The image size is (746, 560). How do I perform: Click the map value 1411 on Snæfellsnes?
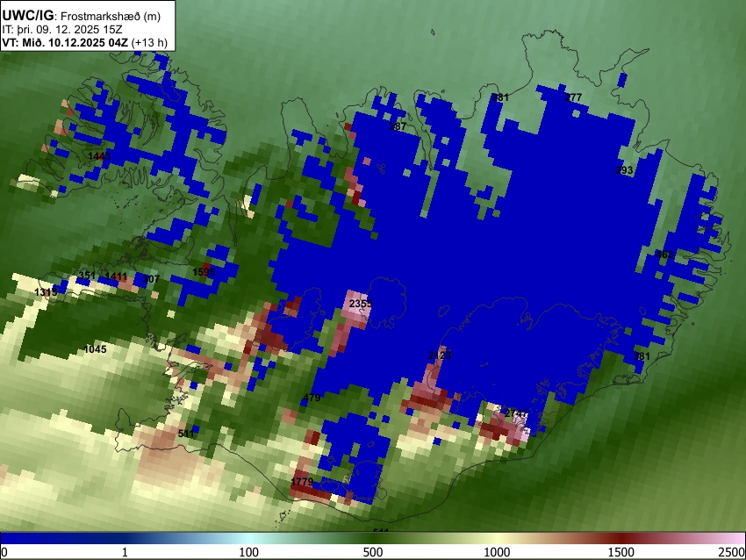(x=116, y=276)
